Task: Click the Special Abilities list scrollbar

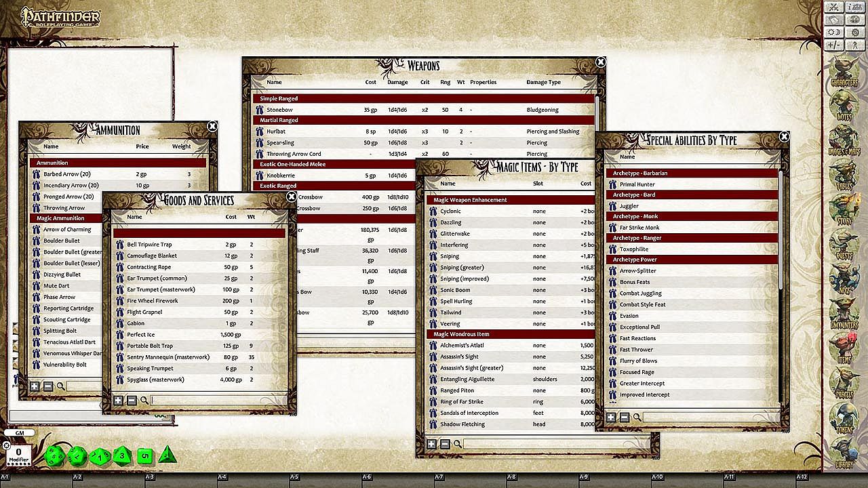Action: coord(780,230)
